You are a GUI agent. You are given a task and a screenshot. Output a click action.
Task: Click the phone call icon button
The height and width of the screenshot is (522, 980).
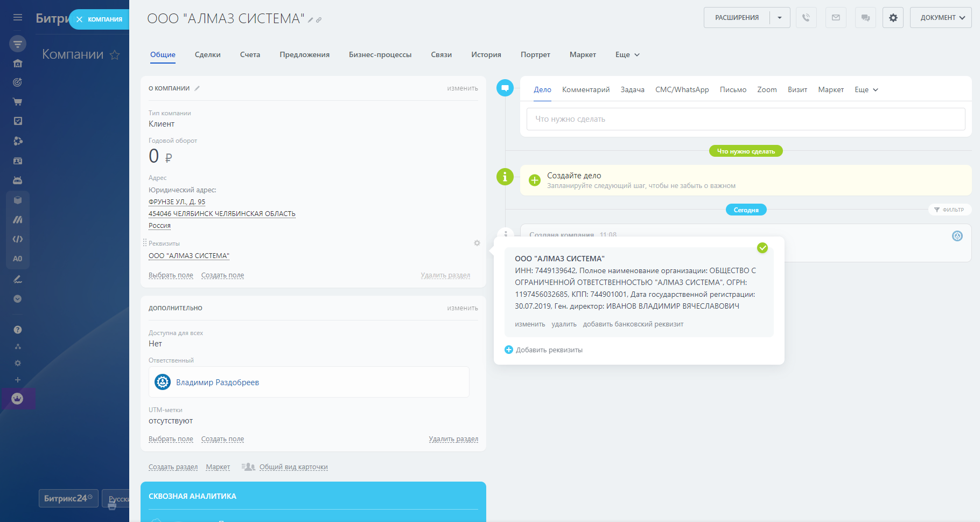point(806,18)
